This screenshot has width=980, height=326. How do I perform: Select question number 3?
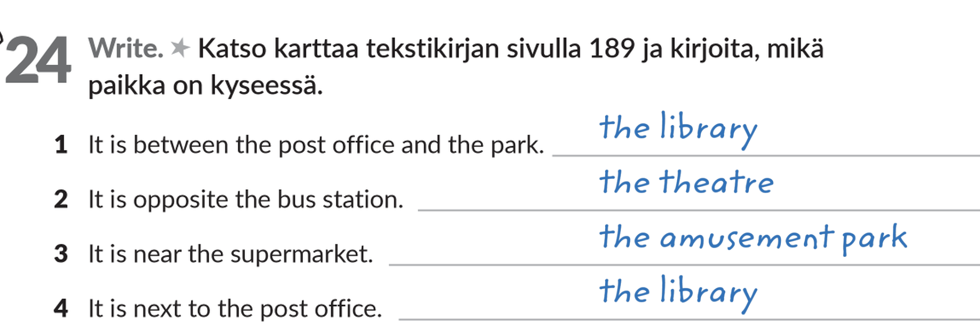pos(61,254)
